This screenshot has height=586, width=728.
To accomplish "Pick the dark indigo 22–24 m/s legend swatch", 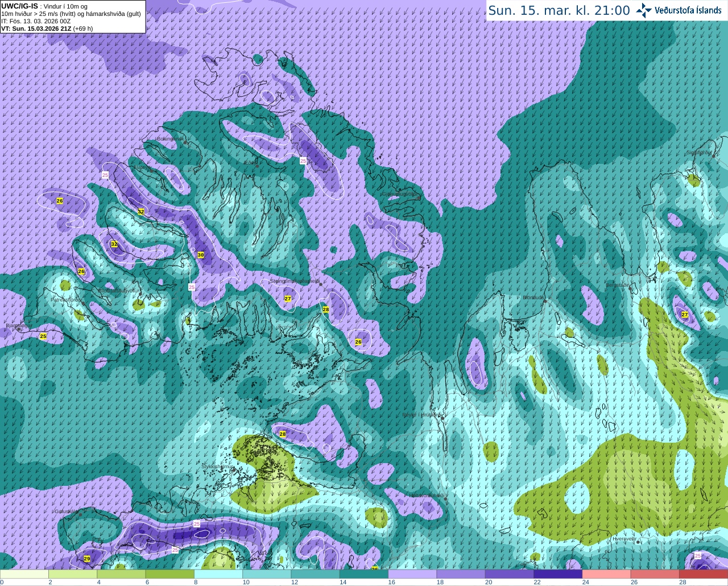I will point(558,574).
